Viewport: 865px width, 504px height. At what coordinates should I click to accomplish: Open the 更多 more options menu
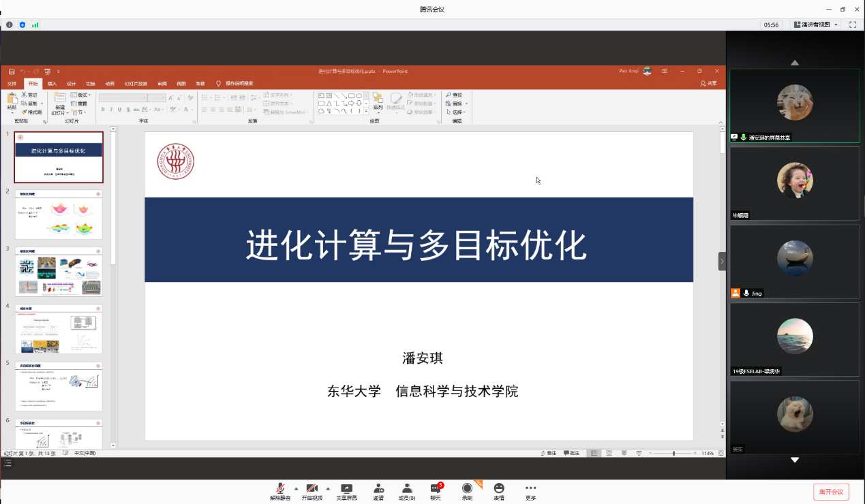pos(530,489)
